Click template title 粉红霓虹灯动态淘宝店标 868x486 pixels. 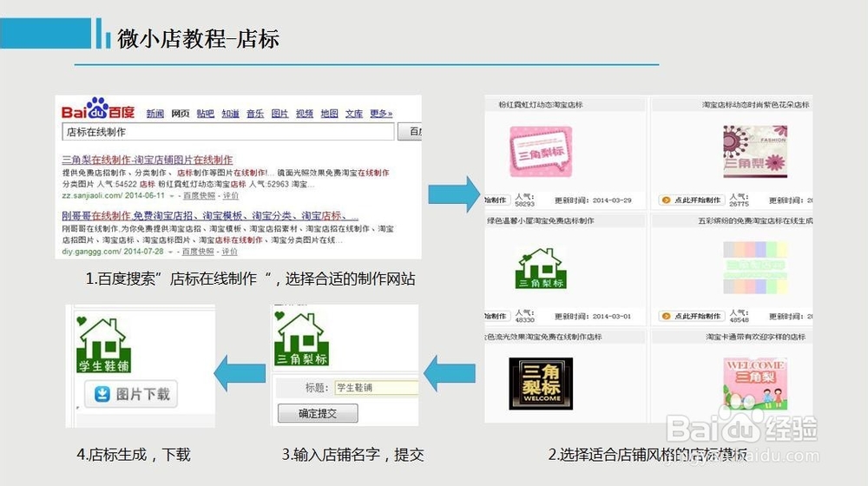coord(540,105)
